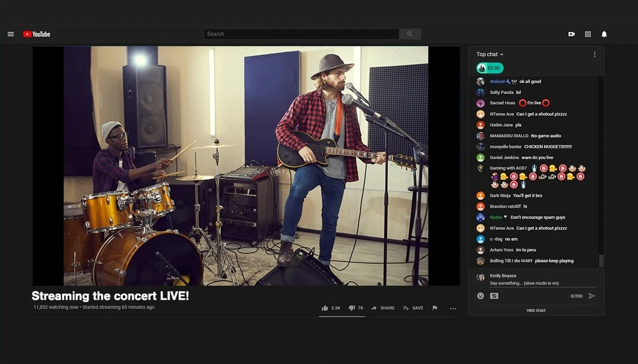Hide the live chat panel
Image resolution: width=638 pixels, height=364 pixels.
(x=536, y=310)
